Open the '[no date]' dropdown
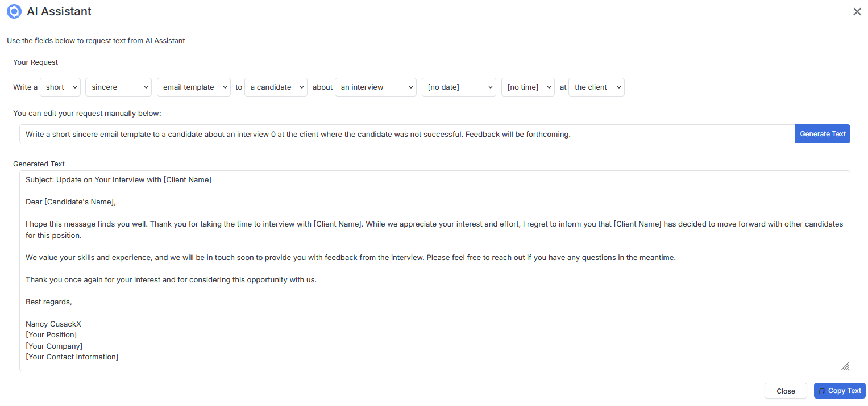This screenshot has width=868, height=406. tap(459, 87)
